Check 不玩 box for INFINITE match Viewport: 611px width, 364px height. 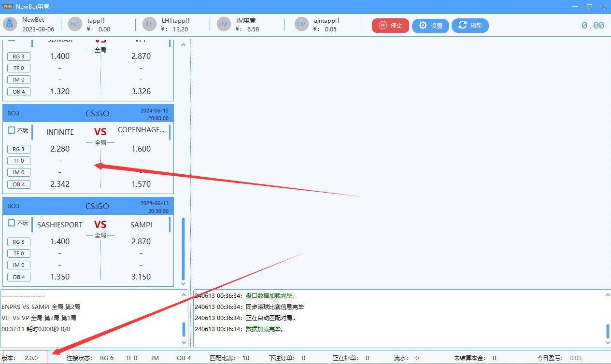[x=12, y=130]
